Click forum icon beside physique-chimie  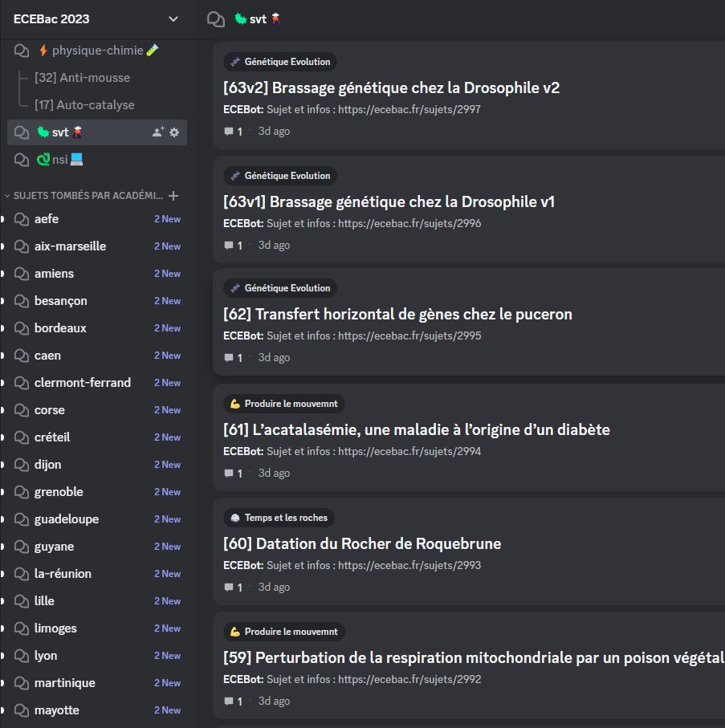22,51
